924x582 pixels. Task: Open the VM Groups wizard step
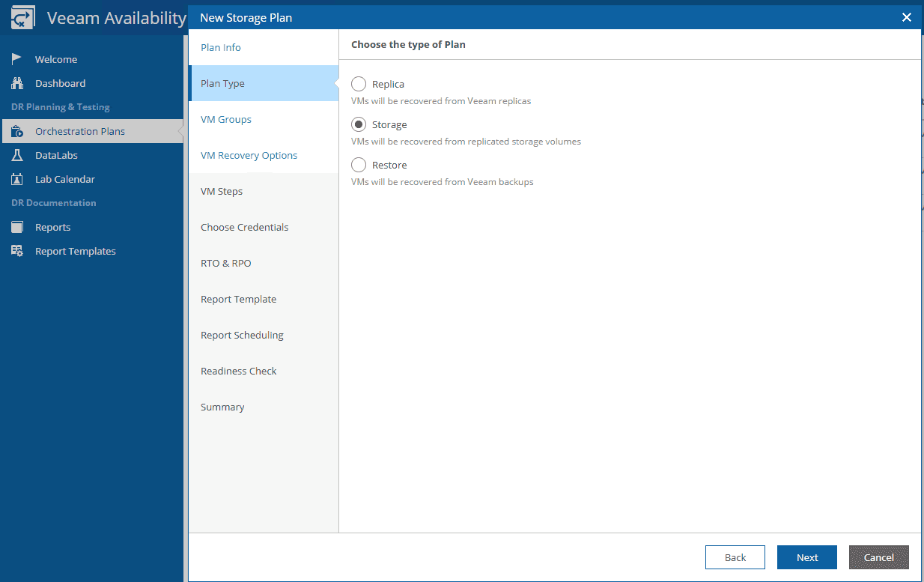pos(264,119)
